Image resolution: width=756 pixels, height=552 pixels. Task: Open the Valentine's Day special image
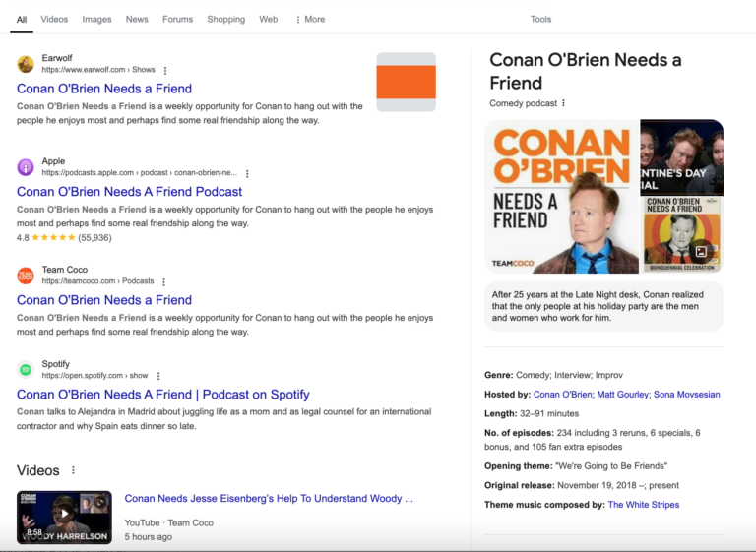(x=682, y=157)
